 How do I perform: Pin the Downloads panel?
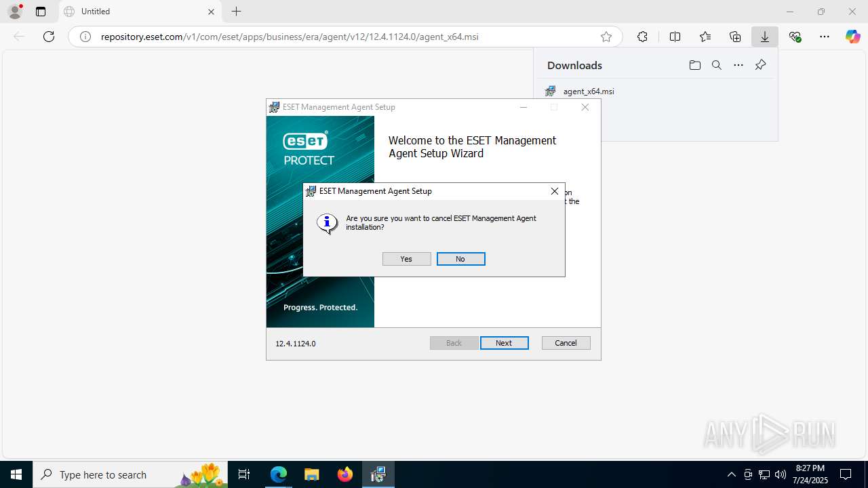click(760, 65)
